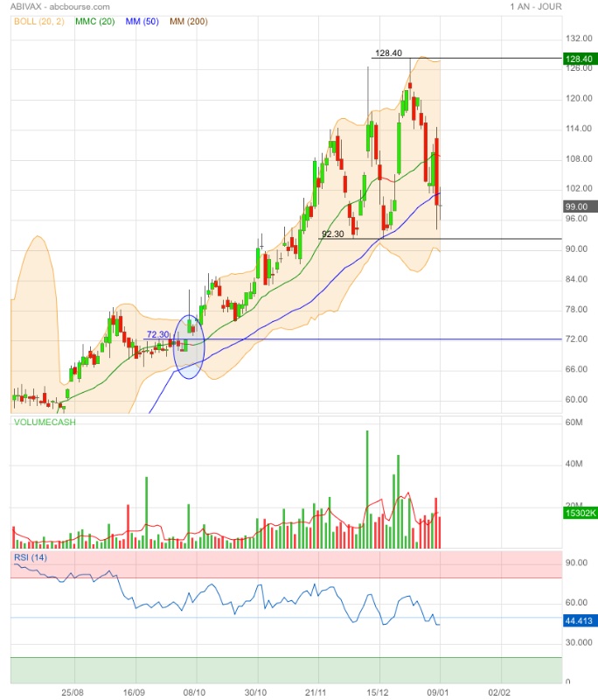Click the 92.30 support level label
The width and height of the screenshot is (598, 700).
(x=333, y=234)
